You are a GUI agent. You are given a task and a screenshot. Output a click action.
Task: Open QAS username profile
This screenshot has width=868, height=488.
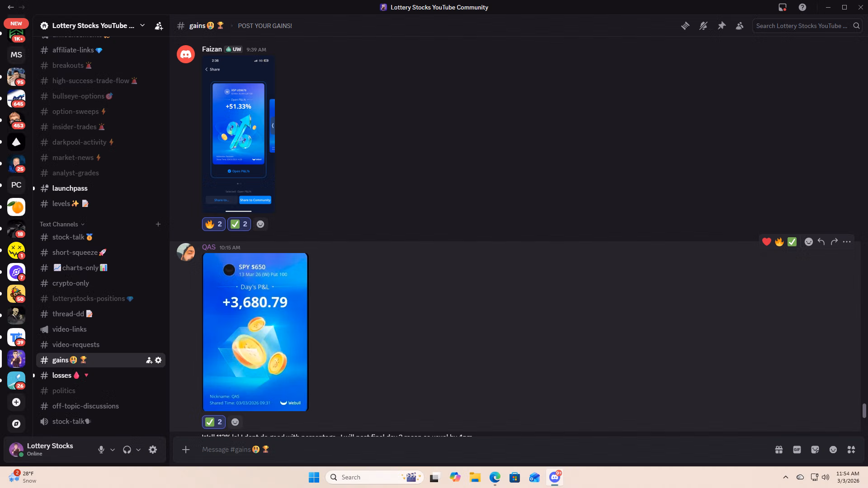coord(208,247)
